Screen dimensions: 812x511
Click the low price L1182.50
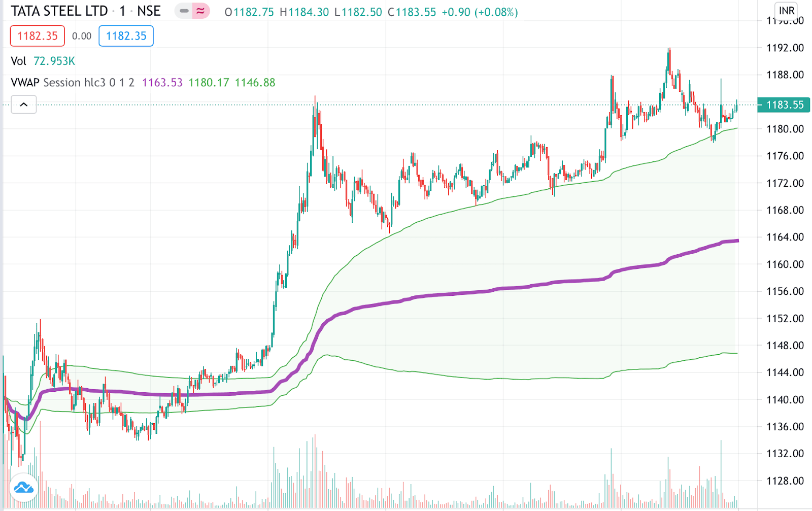[x=358, y=12]
